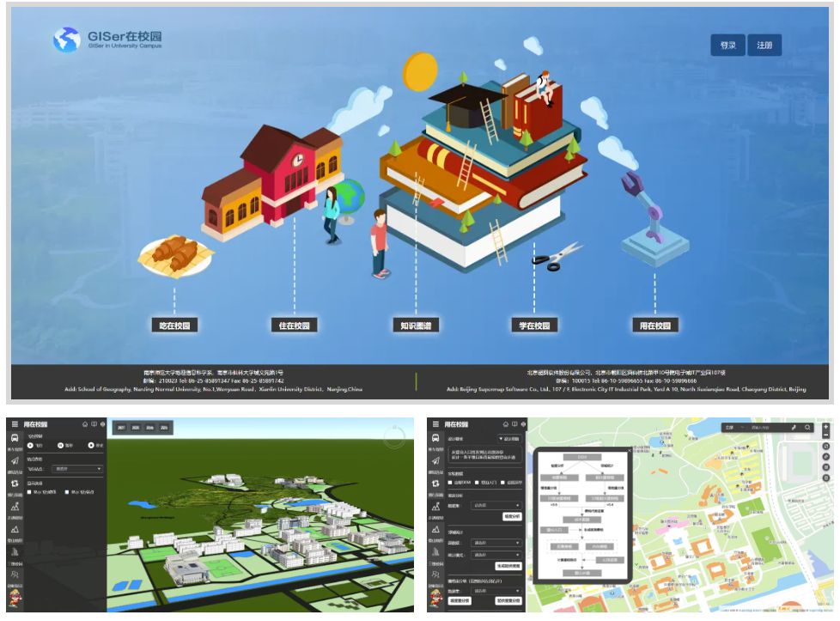This screenshot has height=621, width=840.
Task: Expand the dropdown in the map search bar
Action: tap(741, 427)
